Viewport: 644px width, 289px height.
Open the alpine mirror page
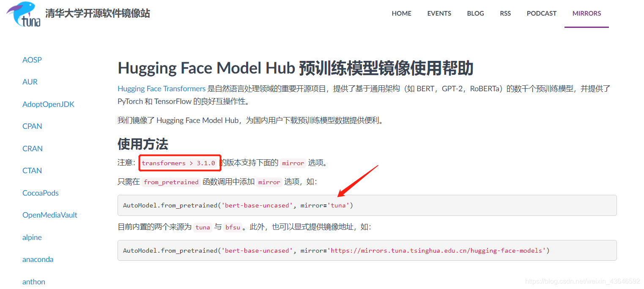(x=32, y=237)
